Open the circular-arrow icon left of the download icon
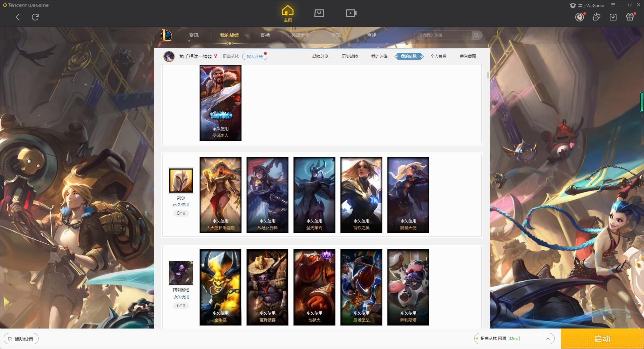 click(596, 17)
